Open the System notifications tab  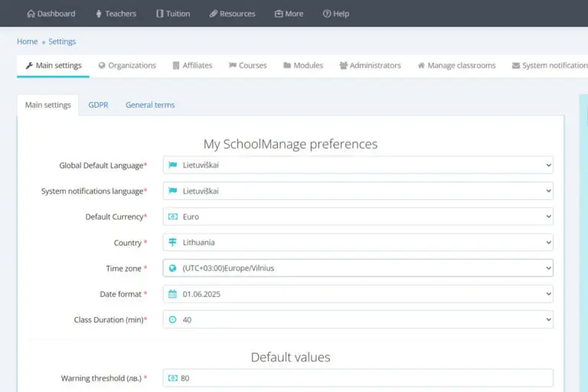[x=550, y=66]
